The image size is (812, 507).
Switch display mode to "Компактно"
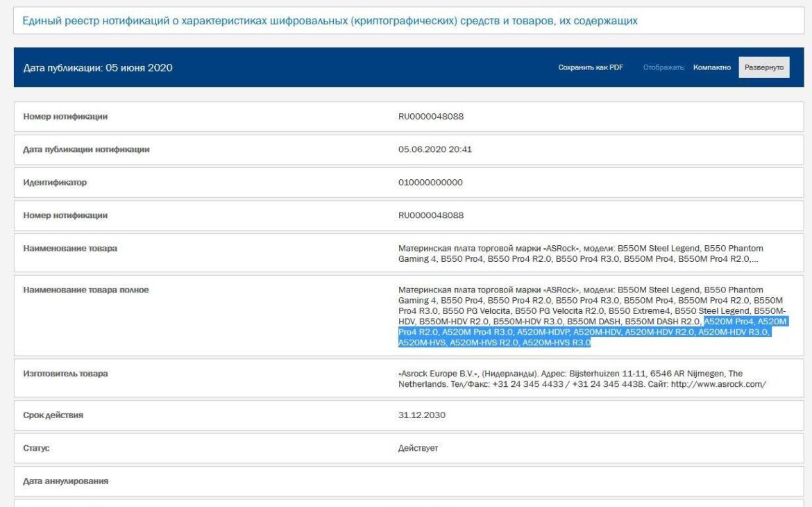(x=711, y=67)
